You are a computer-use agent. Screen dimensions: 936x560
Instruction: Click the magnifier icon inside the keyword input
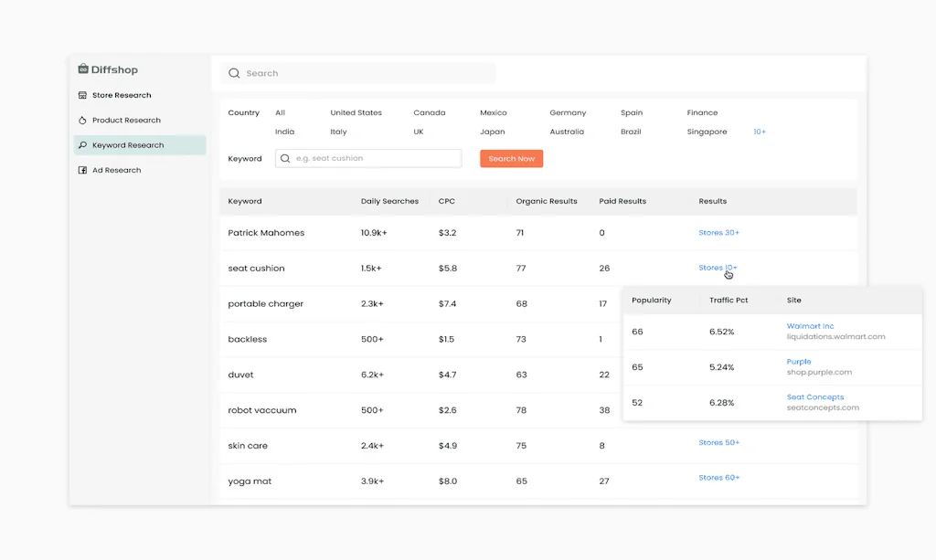pos(287,158)
